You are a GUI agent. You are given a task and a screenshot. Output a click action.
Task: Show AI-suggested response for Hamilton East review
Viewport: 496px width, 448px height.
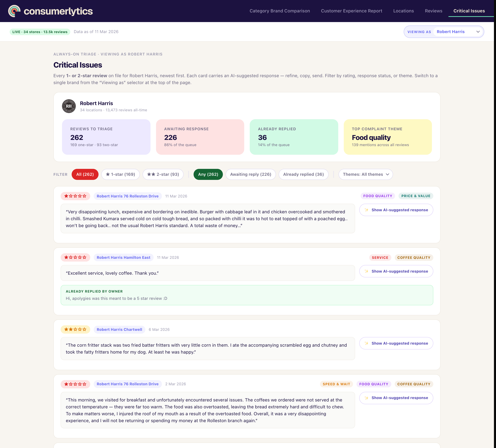pyautogui.click(x=396, y=271)
